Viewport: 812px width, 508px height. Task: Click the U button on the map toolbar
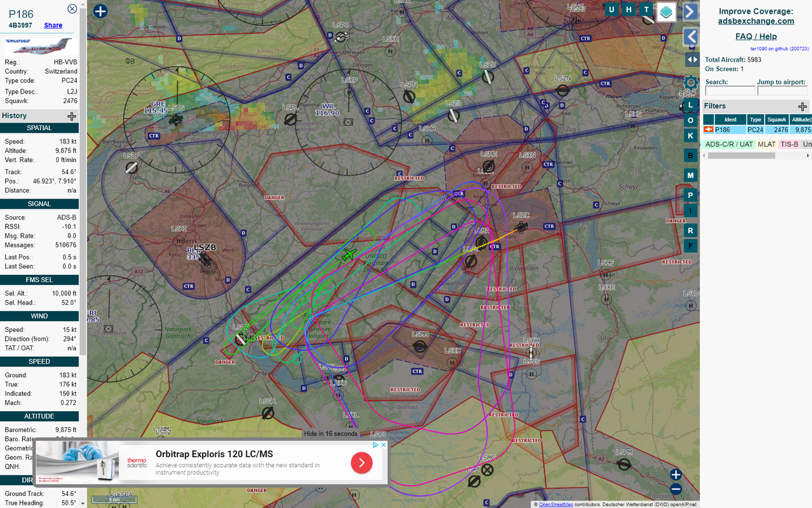pos(611,10)
